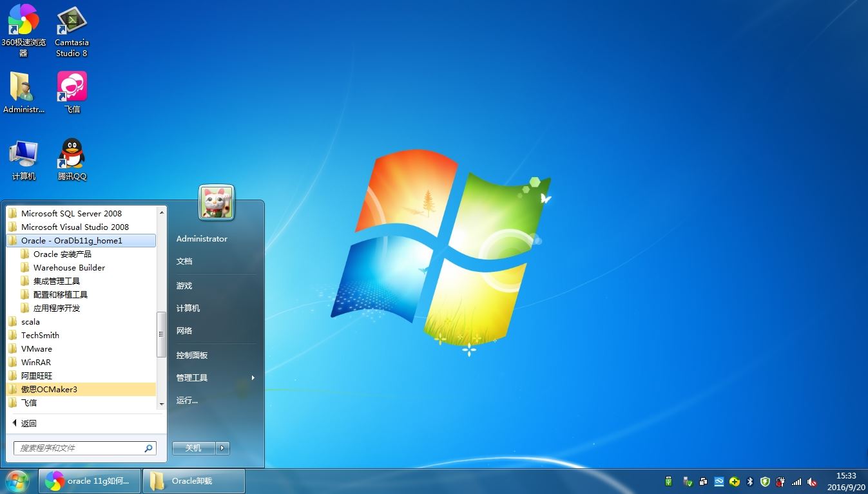The width and height of the screenshot is (868, 494).
Task: Click the blue cloud tray icon
Action: coord(719,481)
